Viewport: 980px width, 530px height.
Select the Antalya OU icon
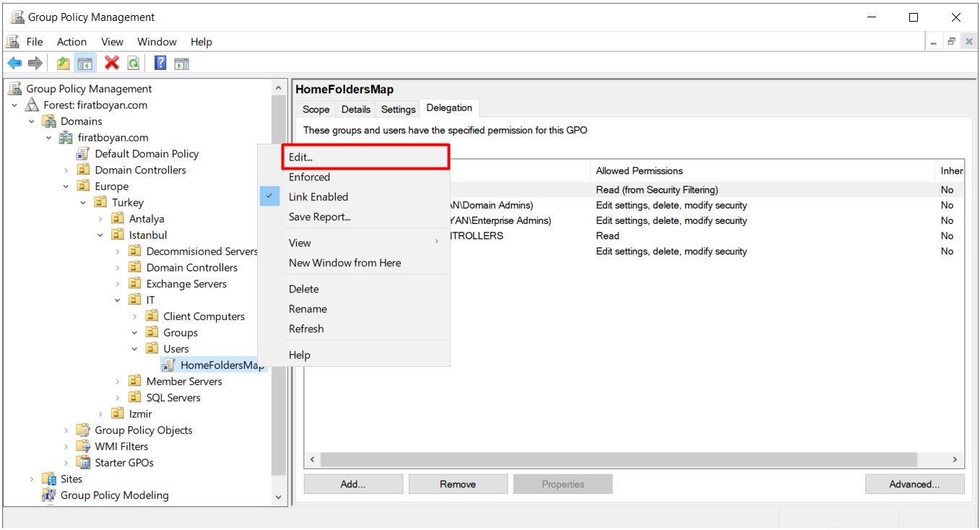[118, 219]
